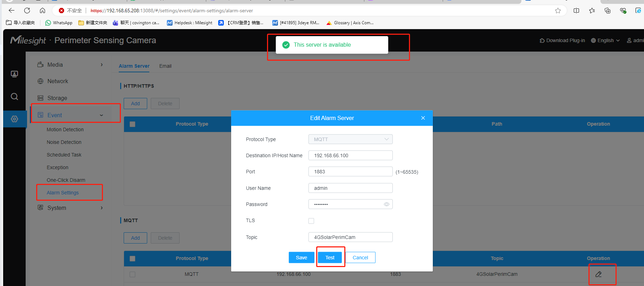Open Helpdesk : Milesight bookmark
This screenshot has height=286, width=644.
point(190,23)
